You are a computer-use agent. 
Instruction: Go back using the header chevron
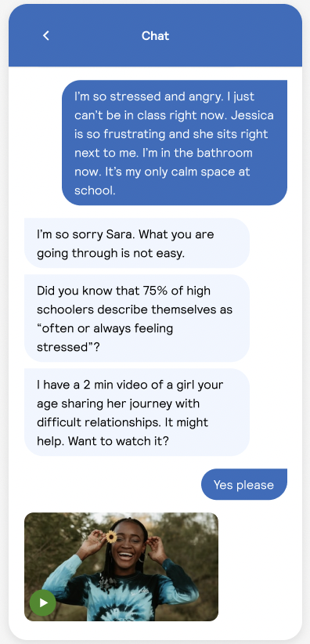(x=46, y=36)
